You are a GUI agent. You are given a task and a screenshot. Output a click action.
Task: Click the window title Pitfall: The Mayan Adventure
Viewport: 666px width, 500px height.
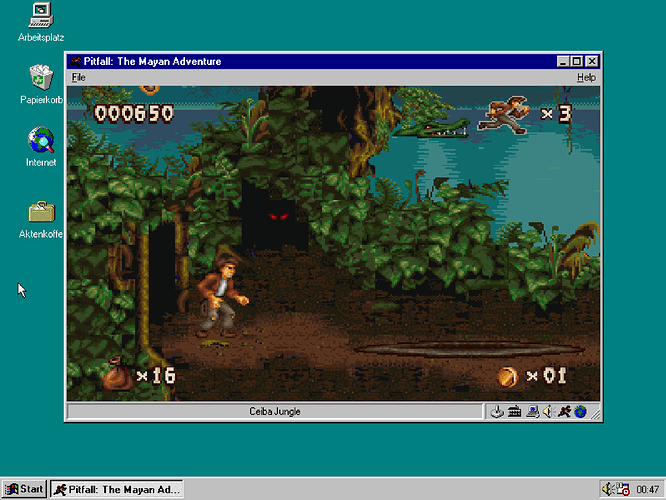[152, 62]
